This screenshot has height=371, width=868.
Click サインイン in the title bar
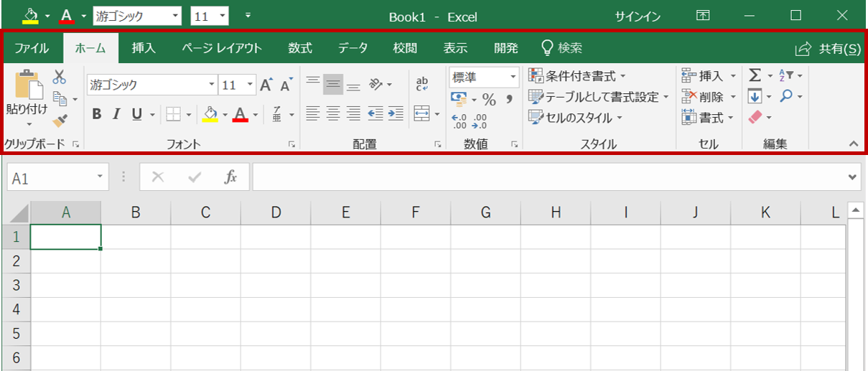click(x=638, y=17)
